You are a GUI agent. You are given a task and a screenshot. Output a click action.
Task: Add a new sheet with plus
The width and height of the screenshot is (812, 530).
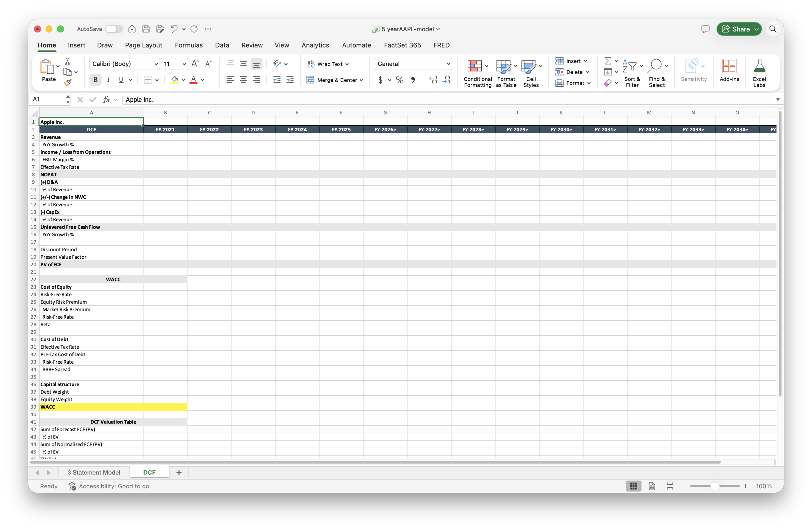[179, 472]
